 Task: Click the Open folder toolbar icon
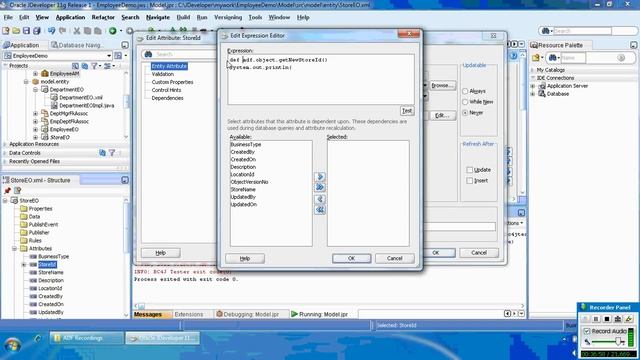[16, 31]
